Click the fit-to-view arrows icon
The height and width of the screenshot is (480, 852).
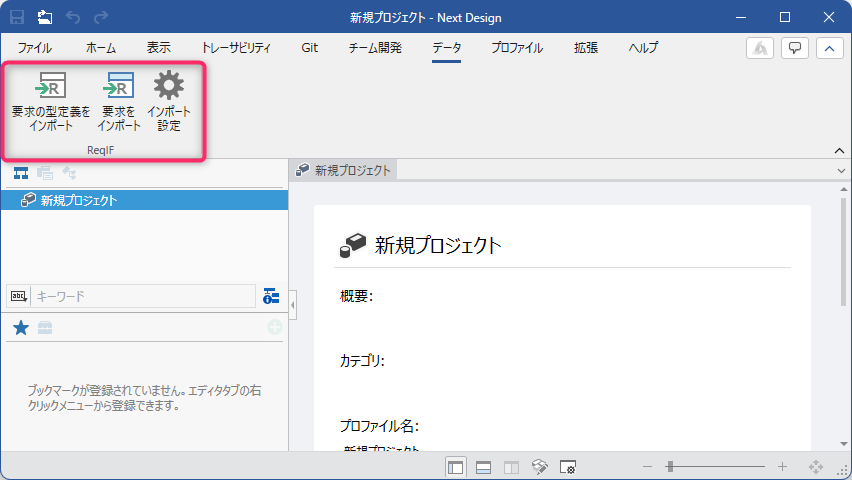tap(816, 466)
